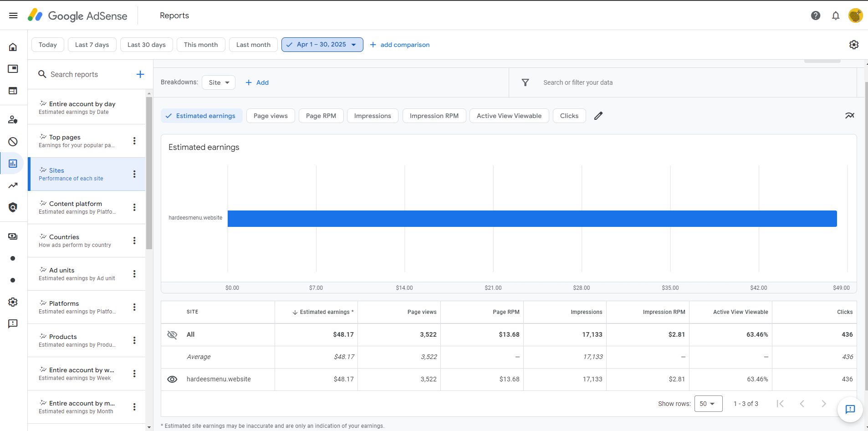
Task: Select the Today date range
Action: click(x=48, y=45)
